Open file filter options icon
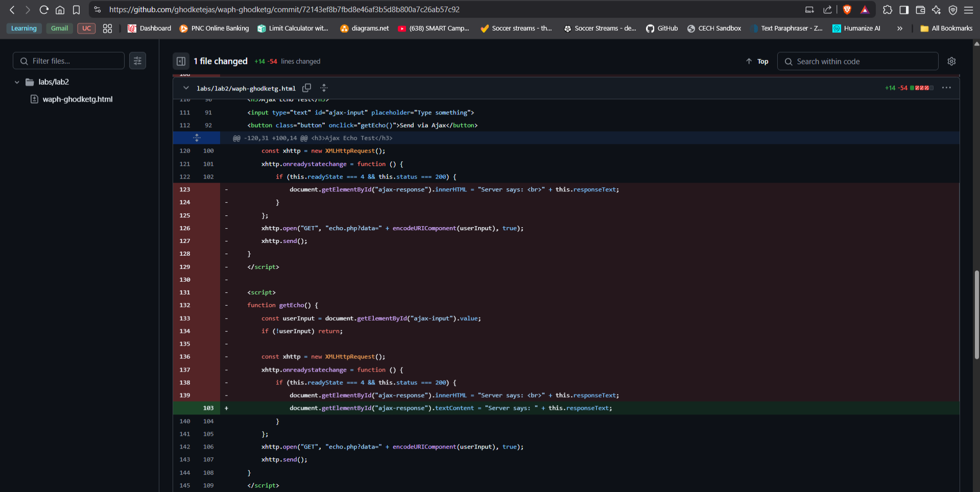Image resolution: width=980 pixels, height=492 pixels. 137,61
